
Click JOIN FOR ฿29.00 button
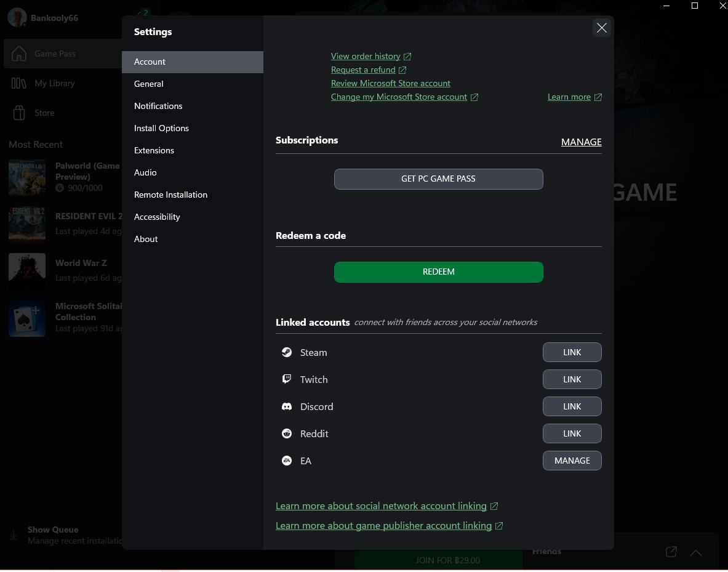coord(438,560)
